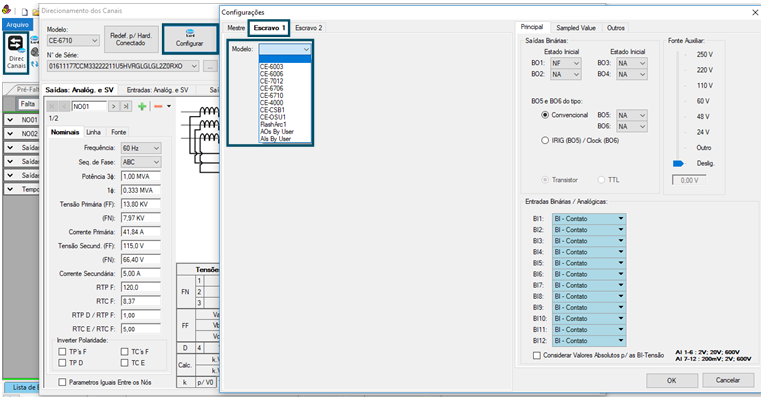Click the Direc Canais icon
The width and height of the screenshot is (762, 399).
[16, 53]
